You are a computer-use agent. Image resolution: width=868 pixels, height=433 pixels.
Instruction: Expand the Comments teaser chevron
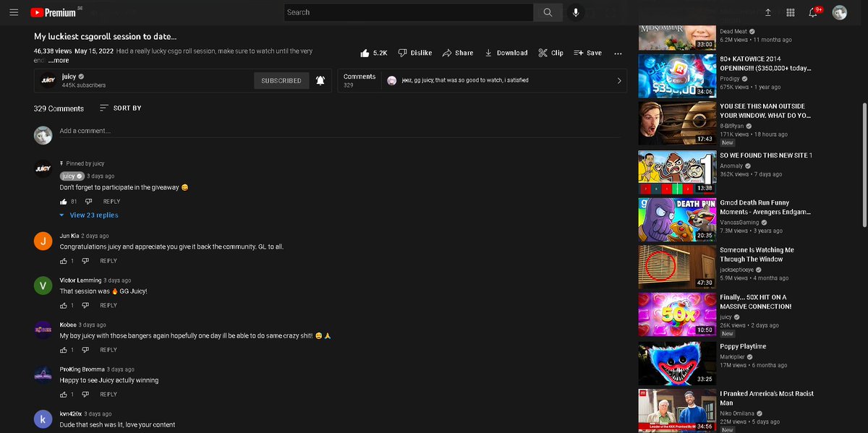click(619, 81)
